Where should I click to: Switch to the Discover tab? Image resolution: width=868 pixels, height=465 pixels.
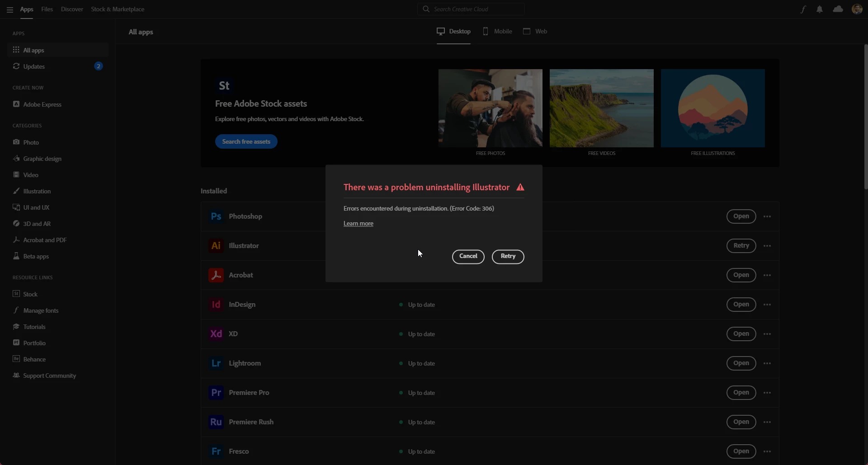[72, 9]
